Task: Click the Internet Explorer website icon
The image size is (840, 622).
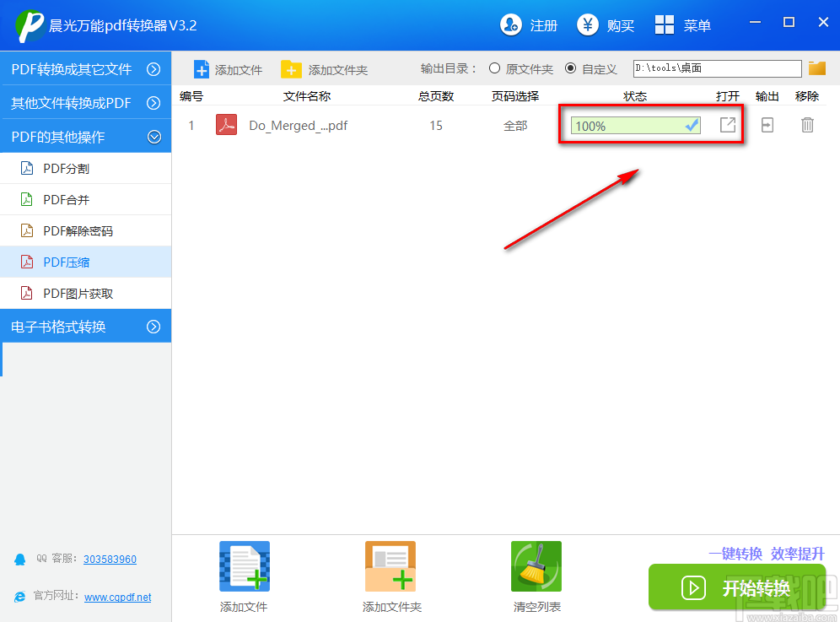Action: (20, 597)
